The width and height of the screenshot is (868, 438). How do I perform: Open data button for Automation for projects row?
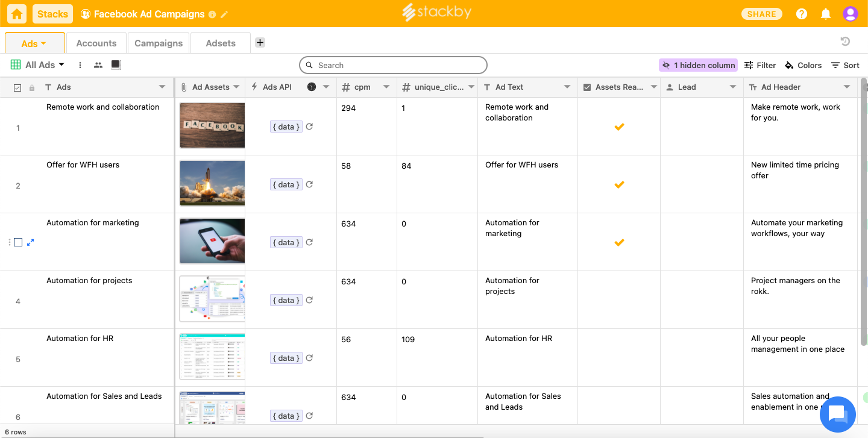tap(286, 300)
